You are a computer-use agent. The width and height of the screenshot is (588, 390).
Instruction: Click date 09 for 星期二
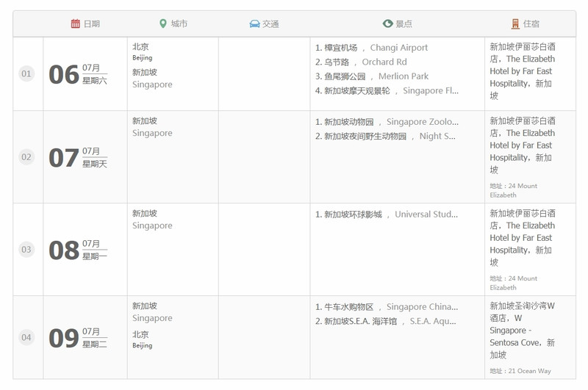[78, 338]
